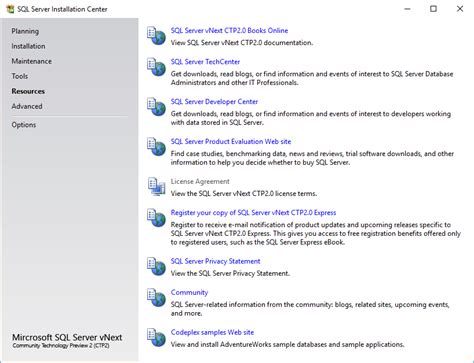
Task: Open Codeplex samples Web site link
Action: pyautogui.click(x=212, y=332)
